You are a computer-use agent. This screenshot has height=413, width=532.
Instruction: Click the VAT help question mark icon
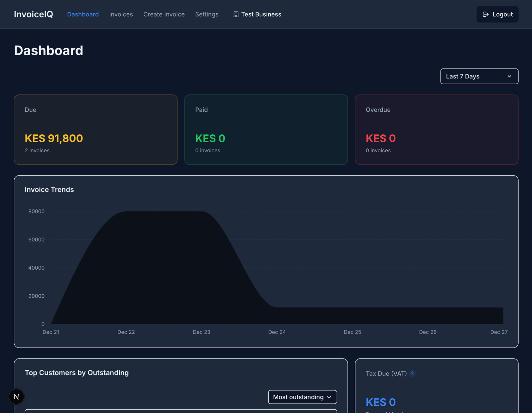click(412, 373)
